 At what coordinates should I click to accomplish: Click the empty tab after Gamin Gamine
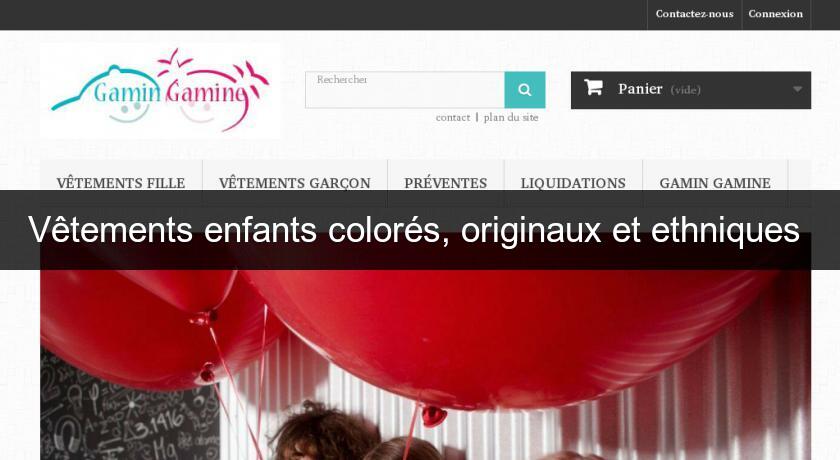point(799,183)
